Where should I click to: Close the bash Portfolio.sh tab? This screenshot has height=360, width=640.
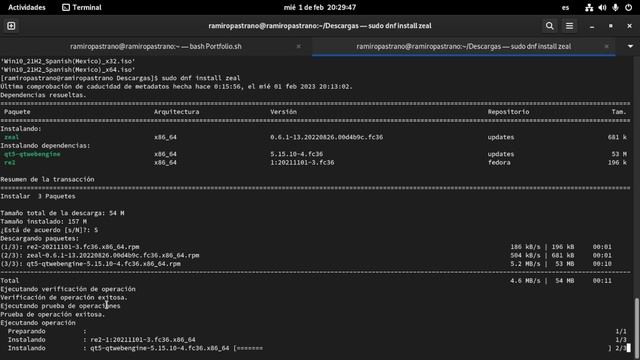tap(299, 47)
